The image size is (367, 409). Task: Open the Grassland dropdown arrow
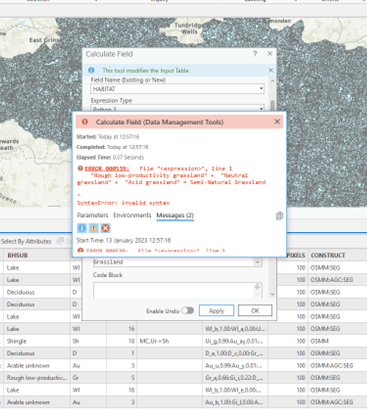[257, 262]
